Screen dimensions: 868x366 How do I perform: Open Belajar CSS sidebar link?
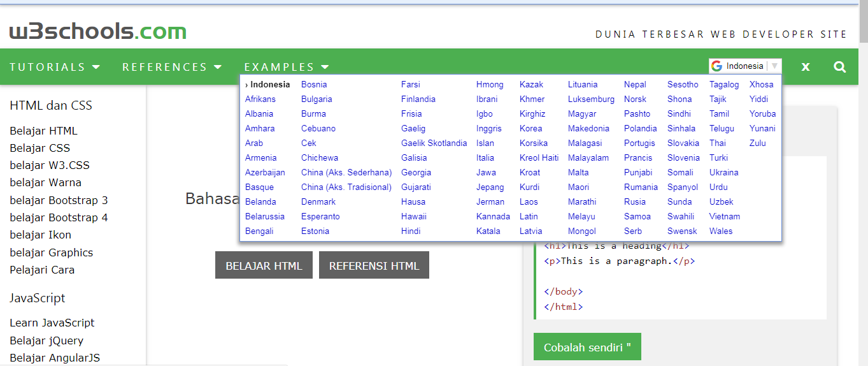tap(39, 148)
